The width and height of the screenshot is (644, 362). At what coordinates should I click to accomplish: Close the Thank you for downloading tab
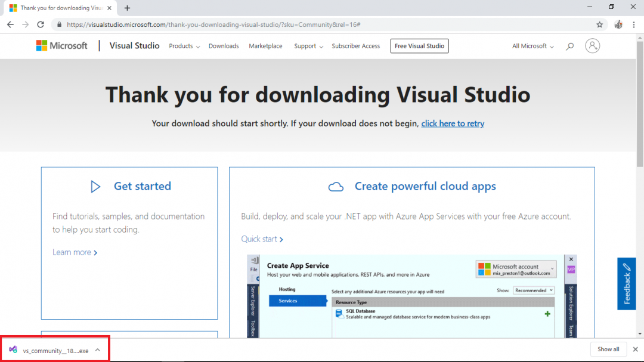tap(109, 8)
